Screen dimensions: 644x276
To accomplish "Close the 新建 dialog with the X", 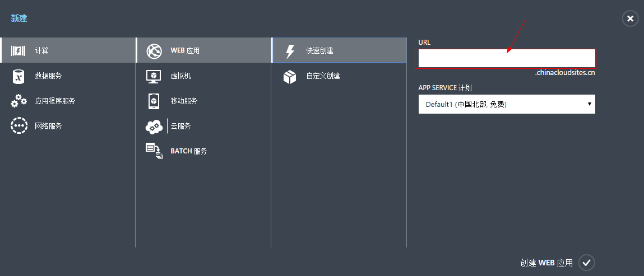I will pos(630,19).
